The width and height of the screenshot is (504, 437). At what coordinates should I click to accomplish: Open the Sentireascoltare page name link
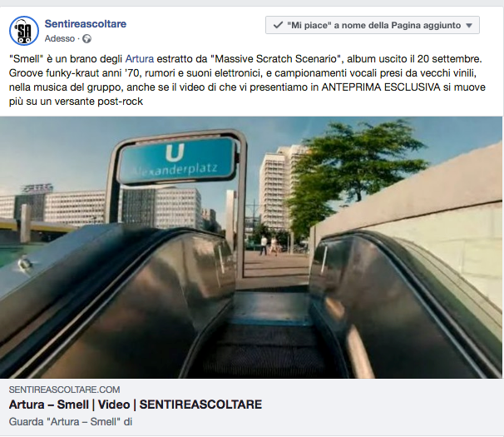(86, 24)
